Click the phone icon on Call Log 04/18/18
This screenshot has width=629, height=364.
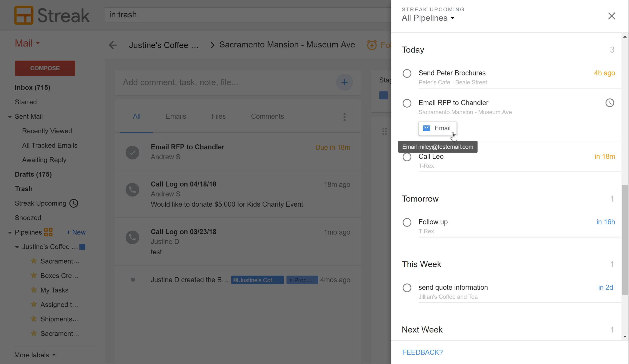(x=132, y=190)
